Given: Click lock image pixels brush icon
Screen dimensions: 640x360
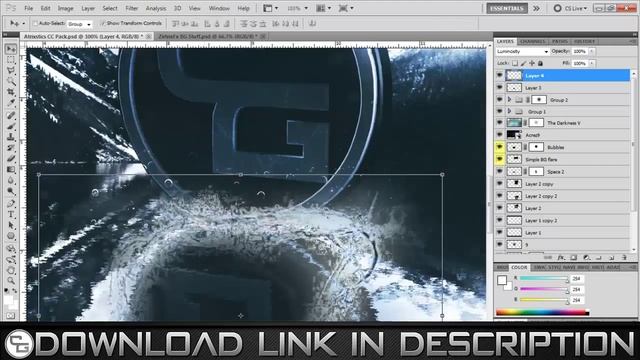Looking at the screenshot, I should (524, 63).
